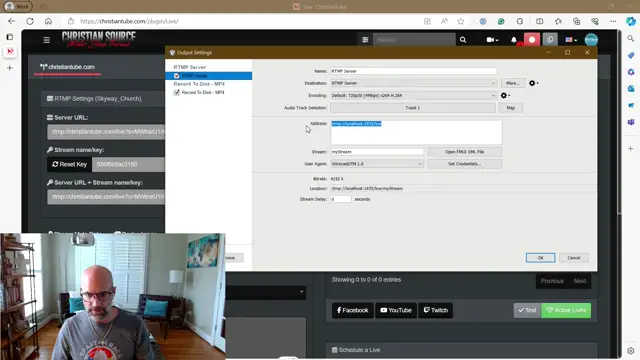Open the Outlook icon in Edge sidebar
Screen dimensions: 640x360
point(631,89)
